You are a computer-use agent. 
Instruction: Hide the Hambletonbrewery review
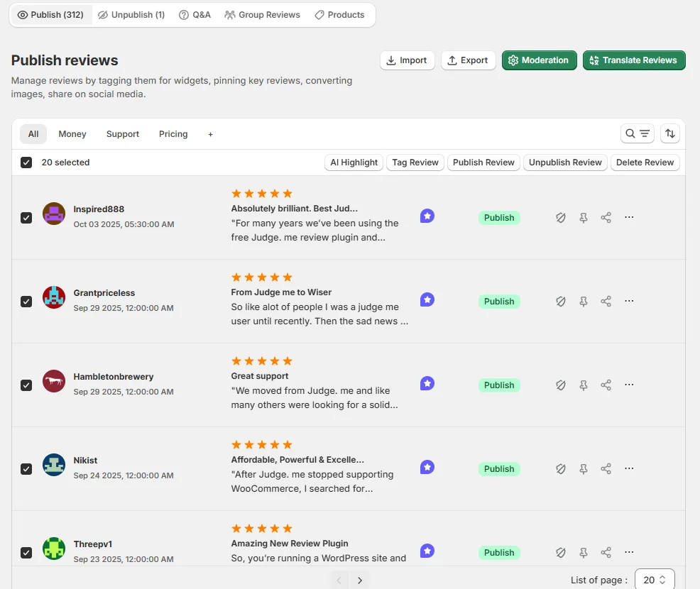[561, 385]
